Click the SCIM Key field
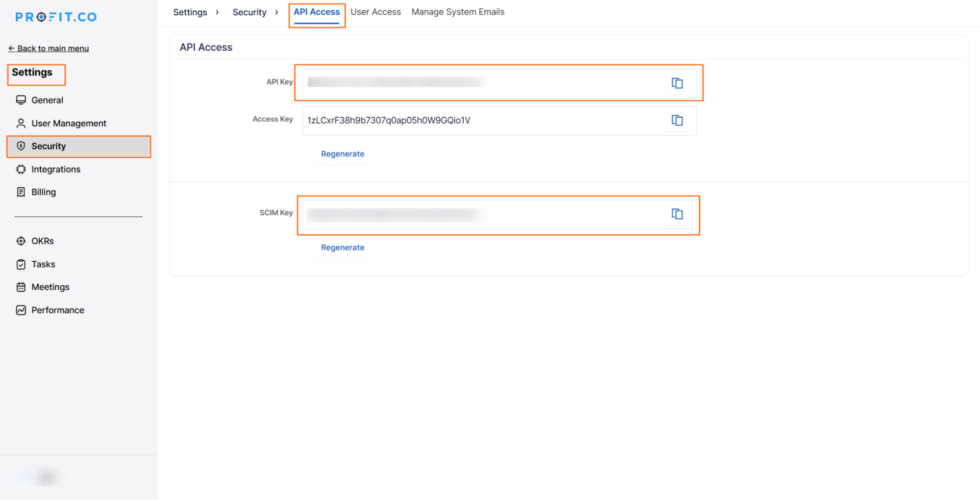The height and width of the screenshot is (500, 980). point(500,214)
